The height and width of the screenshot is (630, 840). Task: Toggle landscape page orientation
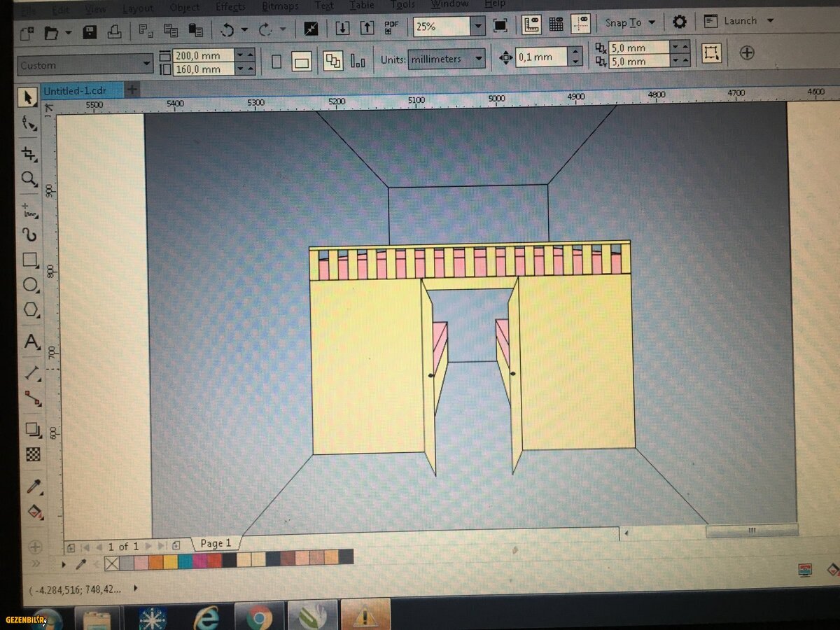tap(302, 62)
